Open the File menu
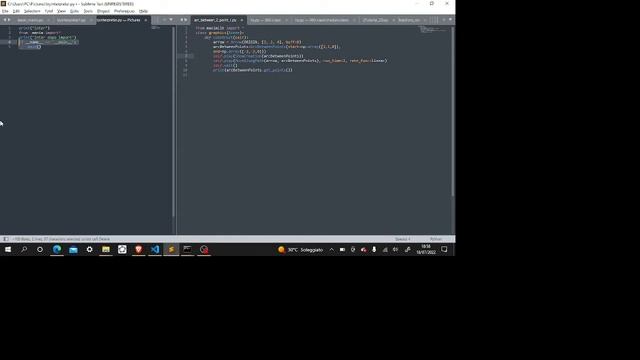The width and height of the screenshot is (640, 360). [5, 11]
